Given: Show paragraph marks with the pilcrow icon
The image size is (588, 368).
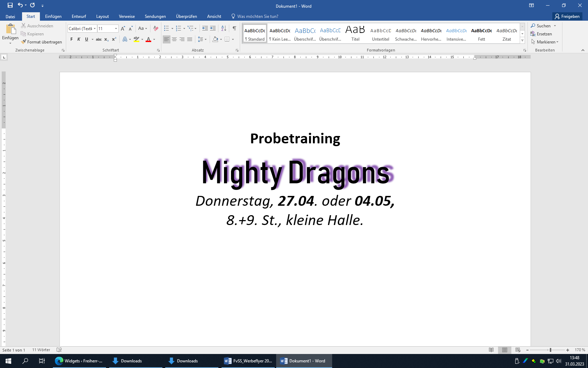Looking at the screenshot, I should point(234,28).
